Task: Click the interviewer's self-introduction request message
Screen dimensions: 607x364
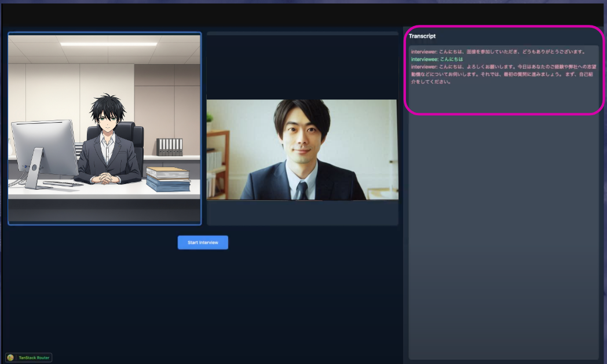Action: coord(504,75)
